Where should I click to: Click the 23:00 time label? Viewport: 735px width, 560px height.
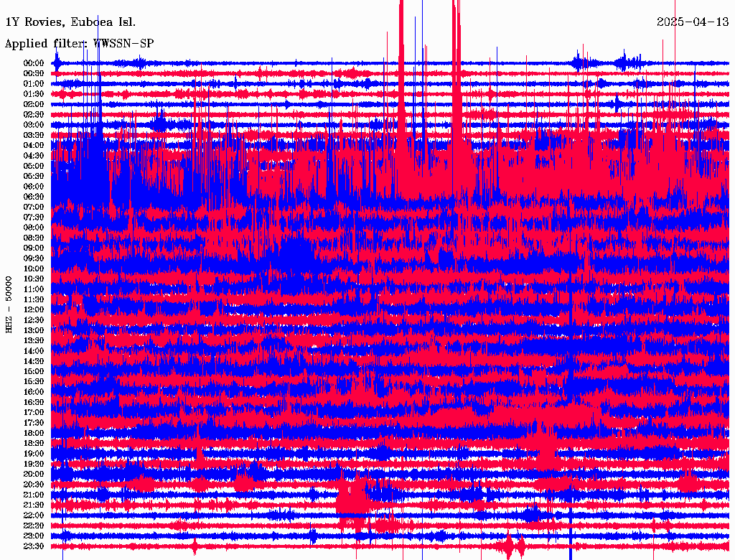tap(34, 536)
